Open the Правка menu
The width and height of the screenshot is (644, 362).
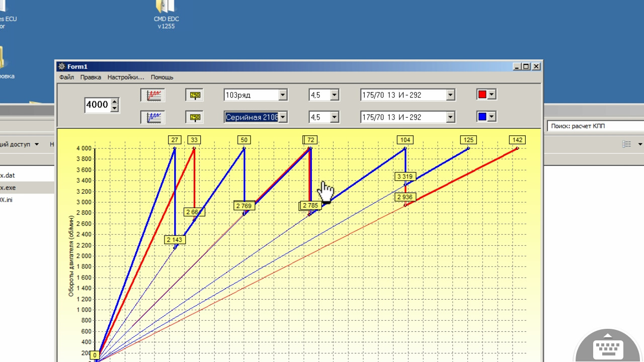point(91,77)
